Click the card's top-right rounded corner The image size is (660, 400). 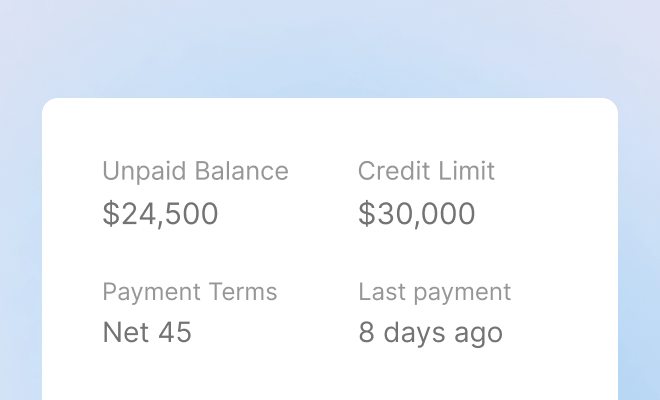(610, 106)
